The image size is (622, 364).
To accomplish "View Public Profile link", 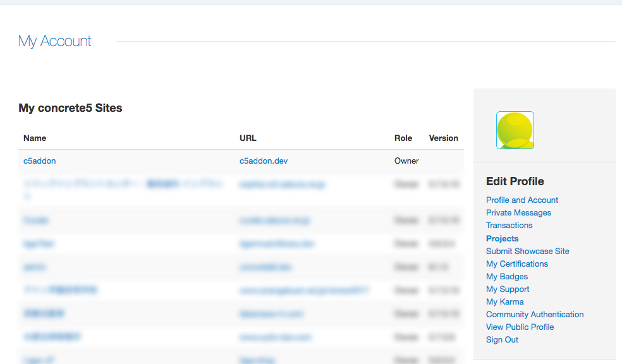I will click(x=520, y=327).
